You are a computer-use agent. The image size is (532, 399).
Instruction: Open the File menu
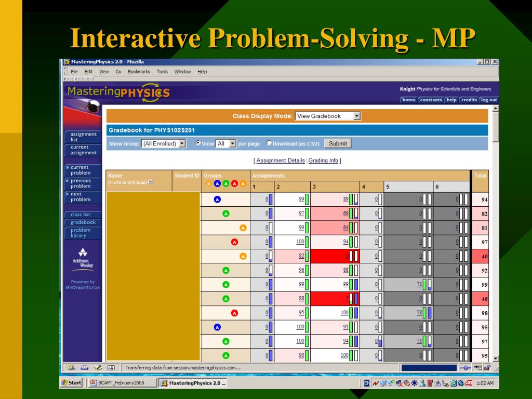[74, 72]
